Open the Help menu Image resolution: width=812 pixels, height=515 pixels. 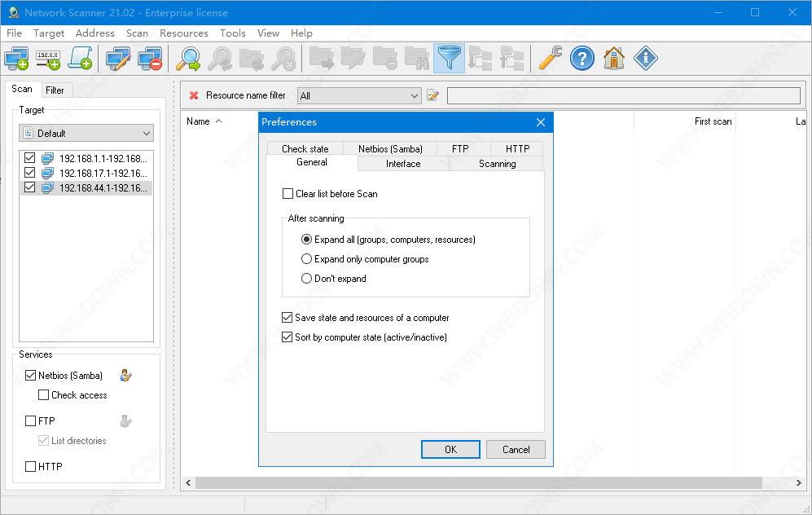coord(301,33)
